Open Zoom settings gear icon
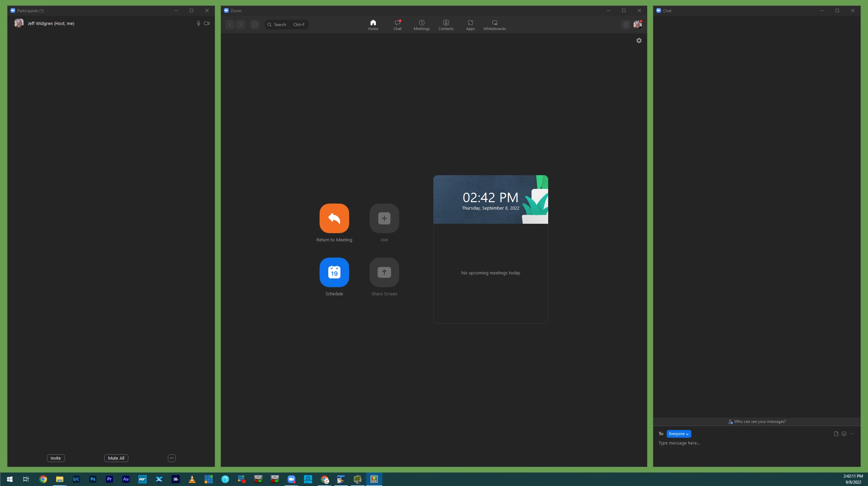Image resolution: width=868 pixels, height=486 pixels. tap(639, 40)
